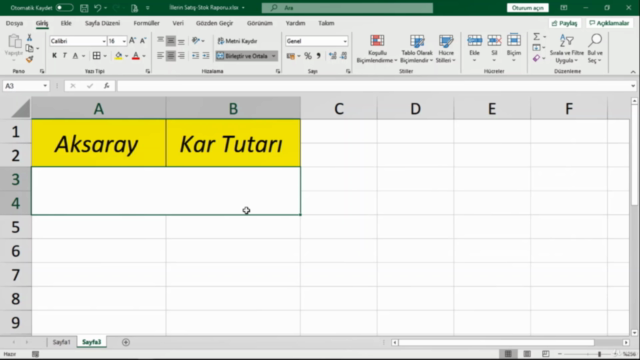Click the Borders grid icon

[96, 56]
